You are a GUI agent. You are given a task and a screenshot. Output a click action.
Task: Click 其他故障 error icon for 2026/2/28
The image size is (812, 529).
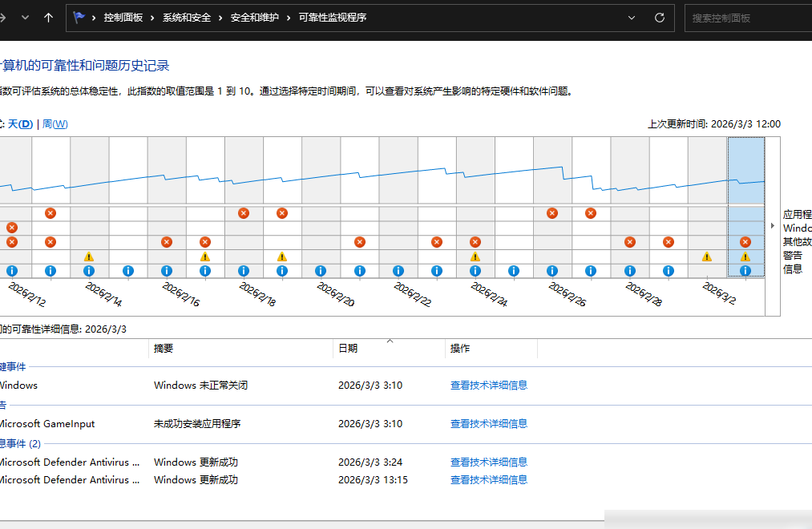coord(630,242)
